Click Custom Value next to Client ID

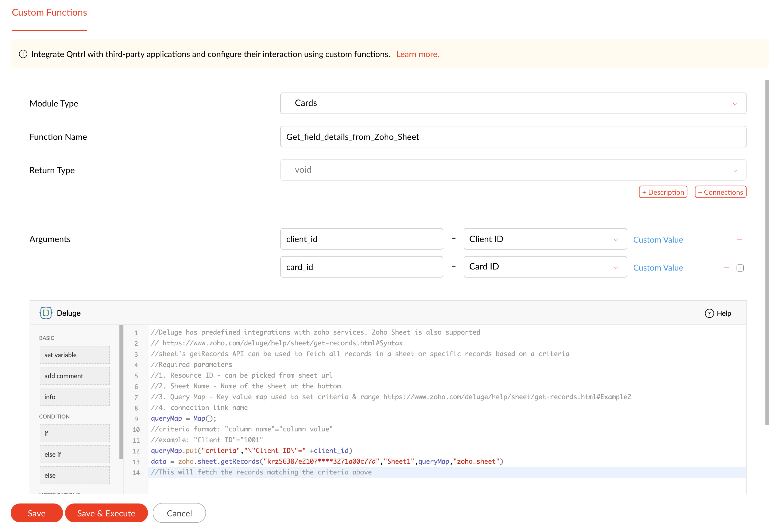658,240
